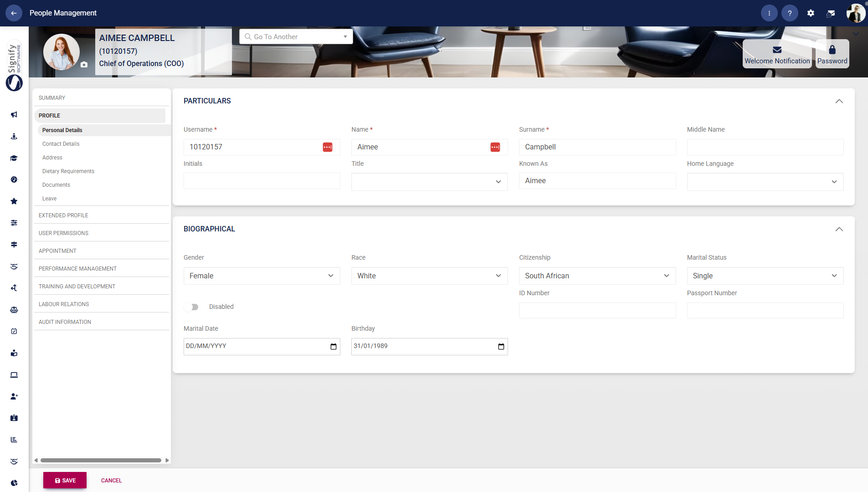Click the star favorites icon in sidebar
The height and width of the screenshot is (492, 868).
click(x=14, y=201)
